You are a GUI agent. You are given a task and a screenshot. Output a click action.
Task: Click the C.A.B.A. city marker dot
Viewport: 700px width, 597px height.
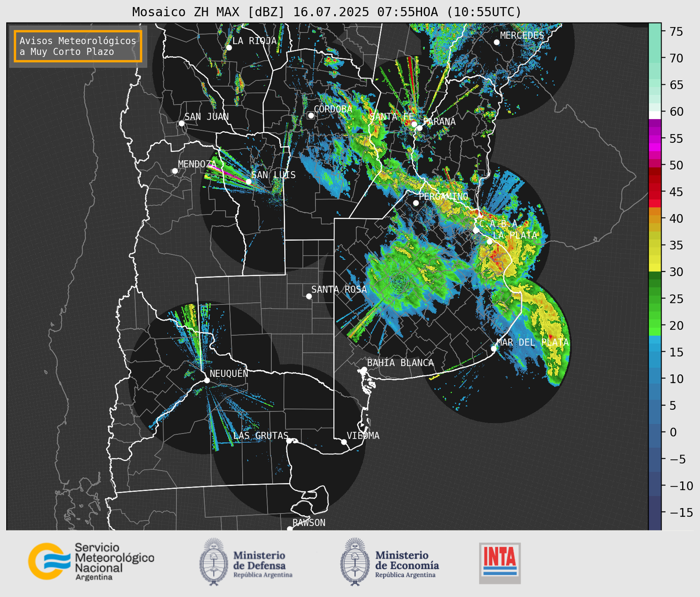(476, 230)
